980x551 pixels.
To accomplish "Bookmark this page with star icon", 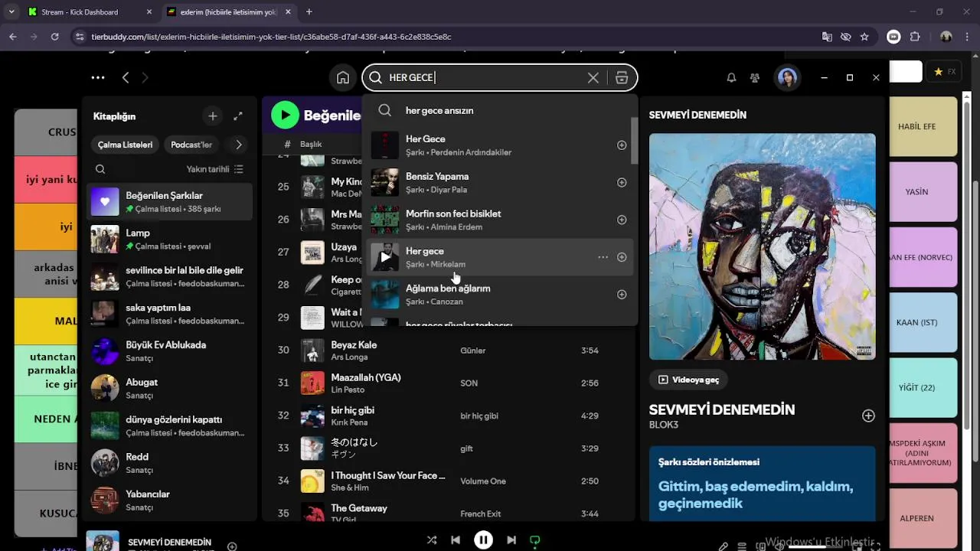I will (x=864, y=37).
